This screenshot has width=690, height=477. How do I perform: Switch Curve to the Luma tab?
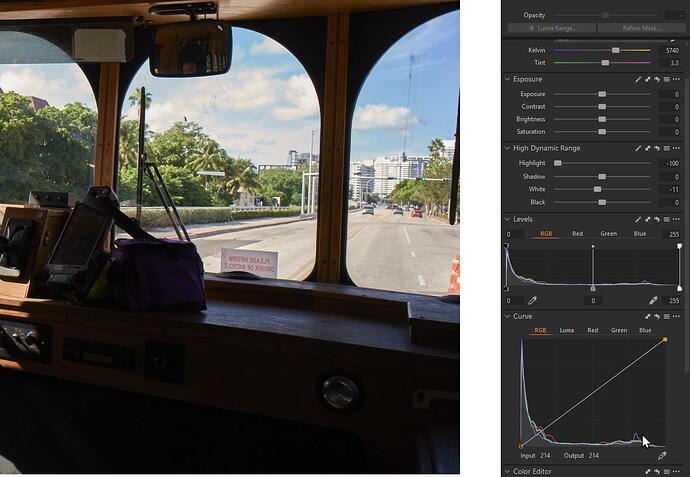(566, 330)
